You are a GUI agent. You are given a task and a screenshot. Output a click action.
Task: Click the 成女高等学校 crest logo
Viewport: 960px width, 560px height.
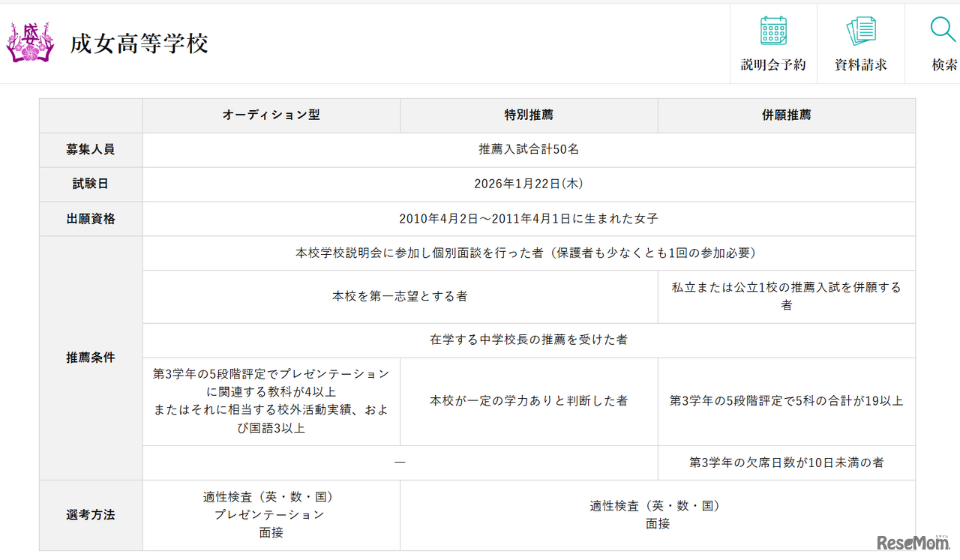[30, 43]
